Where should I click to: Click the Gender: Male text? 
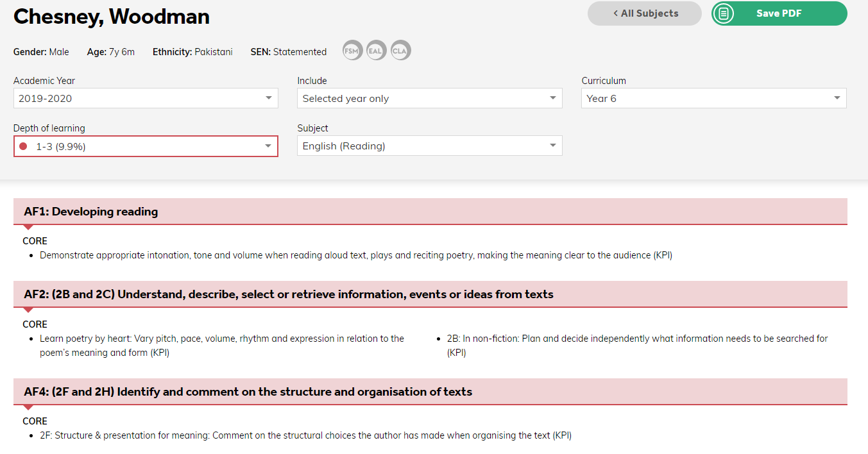pyautogui.click(x=41, y=52)
